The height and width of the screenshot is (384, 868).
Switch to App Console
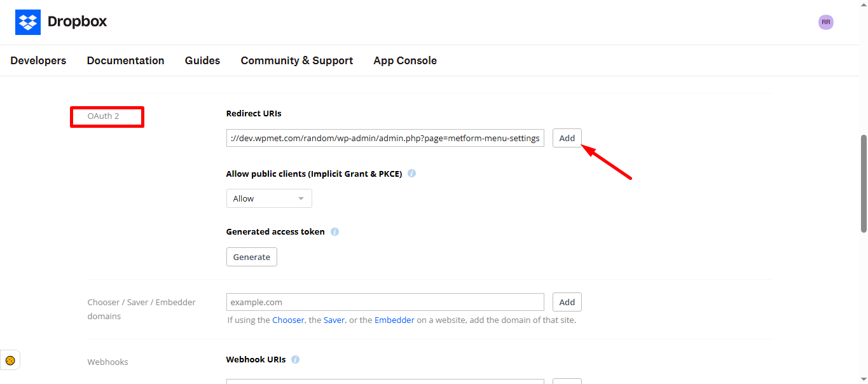(x=405, y=60)
